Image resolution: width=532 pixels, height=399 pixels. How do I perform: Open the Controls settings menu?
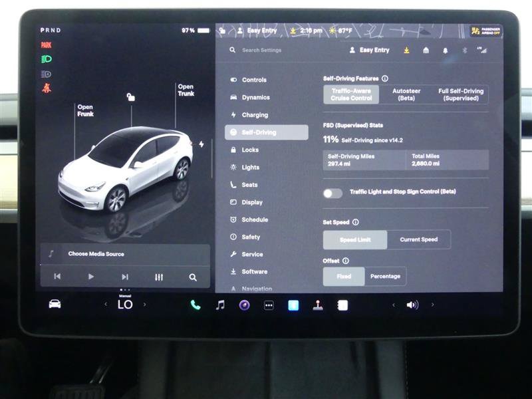(267, 80)
